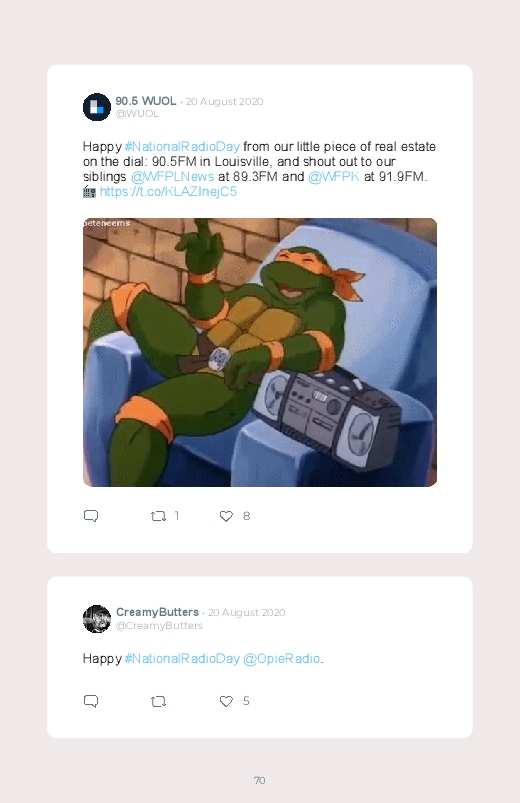Open #NationalRadioDay hashtag in CreamyButters tweet
520x803 pixels.
pos(182,659)
